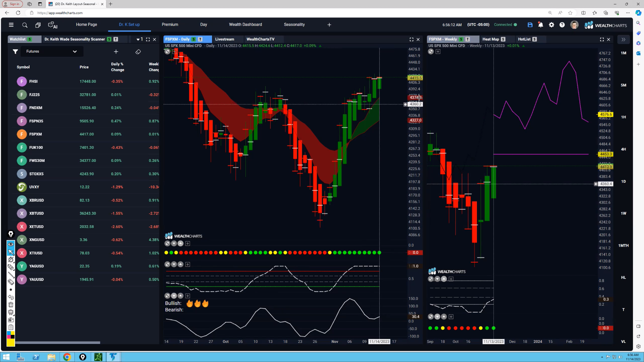Maximize the watchlist panel
Viewport: 644px width, 362px height.
pos(148,39)
